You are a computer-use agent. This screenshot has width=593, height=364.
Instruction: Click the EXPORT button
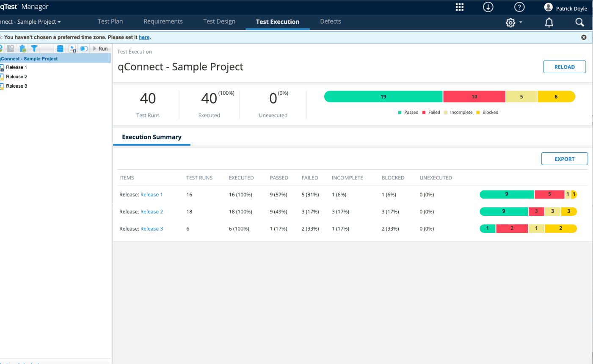565,159
